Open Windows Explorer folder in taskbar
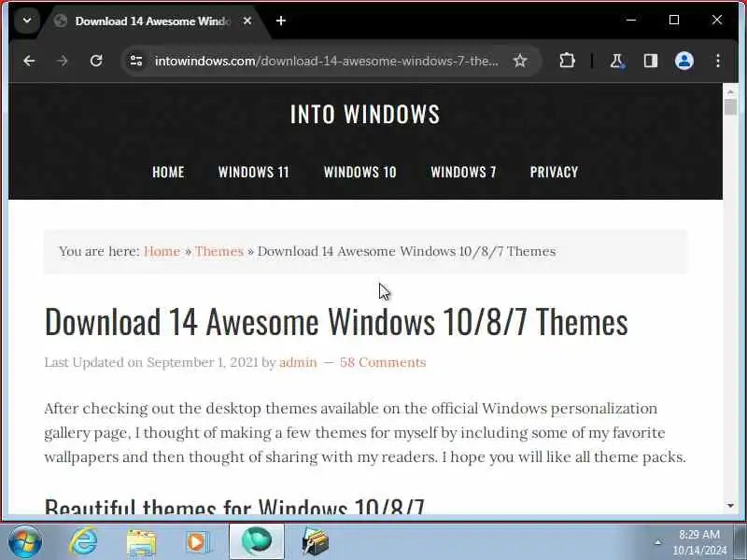 click(x=141, y=542)
